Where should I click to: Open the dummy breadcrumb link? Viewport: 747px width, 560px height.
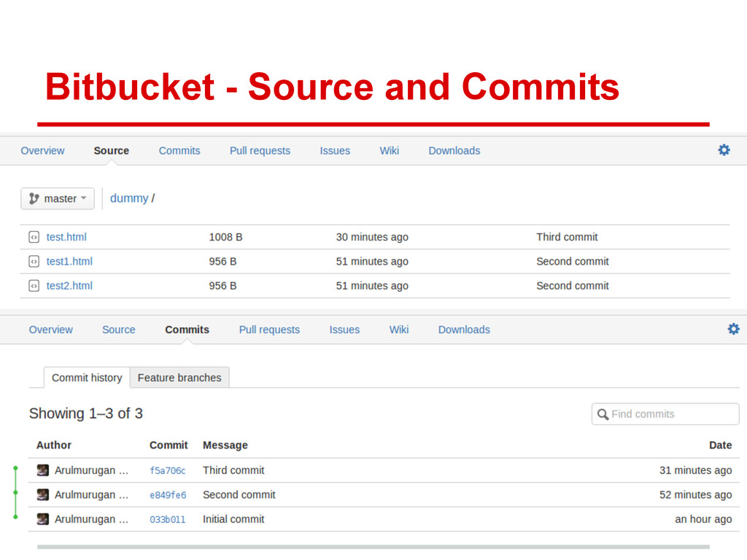pos(129,198)
